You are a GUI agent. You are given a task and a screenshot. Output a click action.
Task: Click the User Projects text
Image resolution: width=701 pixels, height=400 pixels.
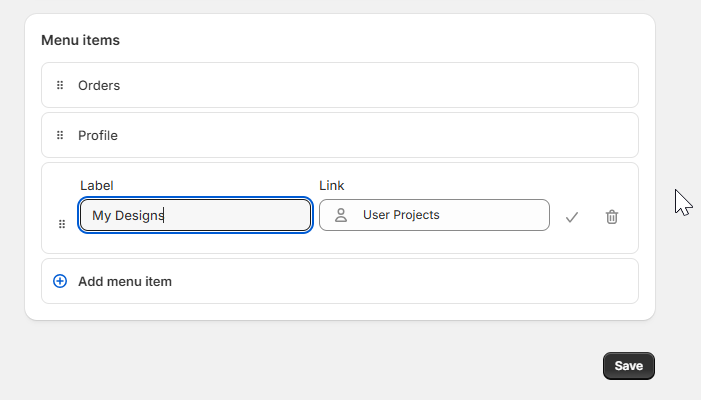(x=401, y=215)
